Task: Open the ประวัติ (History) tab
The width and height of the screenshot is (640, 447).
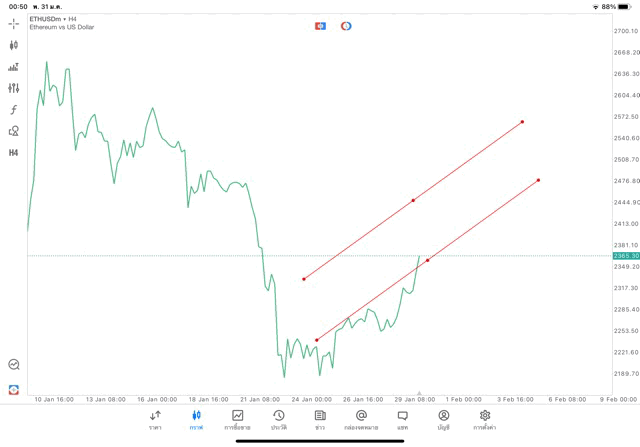Action: pyautogui.click(x=279, y=420)
